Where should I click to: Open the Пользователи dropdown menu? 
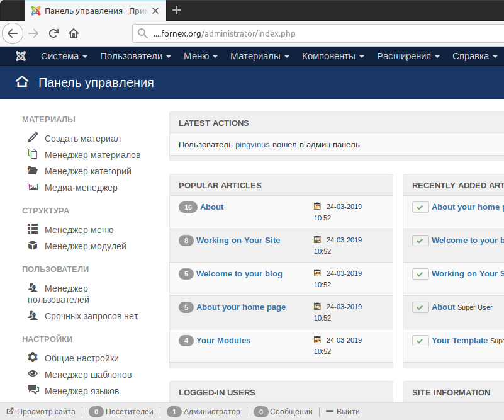(135, 56)
